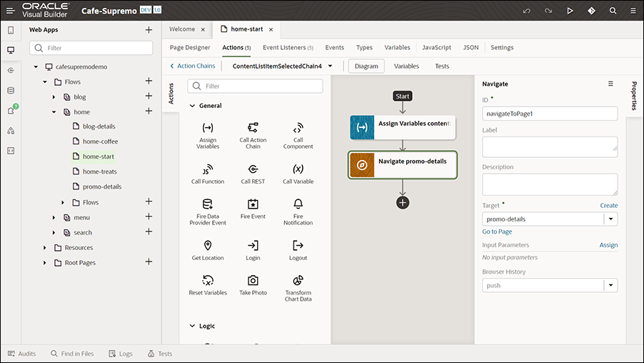The image size is (644, 363).
Task: Click the Go to Page link
Action: [x=497, y=232]
